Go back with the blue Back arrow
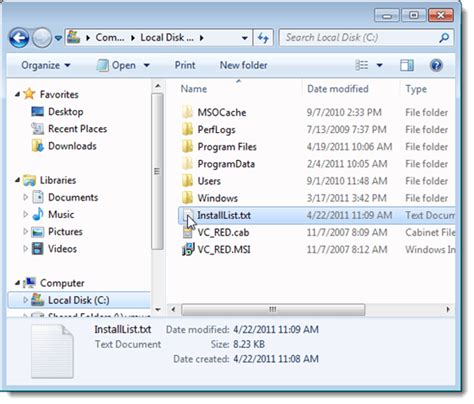The width and height of the screenshot is (474, 404). point(19,38)
